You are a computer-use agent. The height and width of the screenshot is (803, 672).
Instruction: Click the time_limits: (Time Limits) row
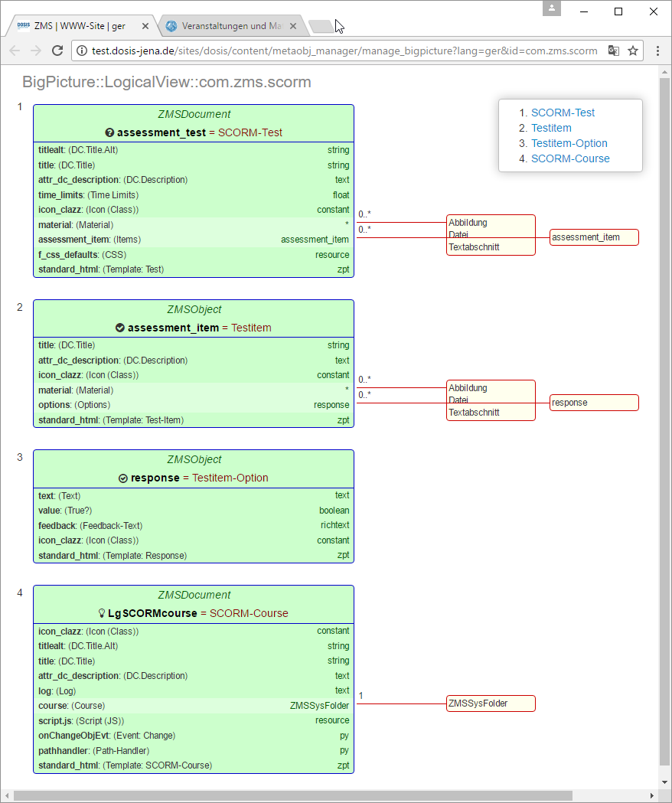pos(194,195)
